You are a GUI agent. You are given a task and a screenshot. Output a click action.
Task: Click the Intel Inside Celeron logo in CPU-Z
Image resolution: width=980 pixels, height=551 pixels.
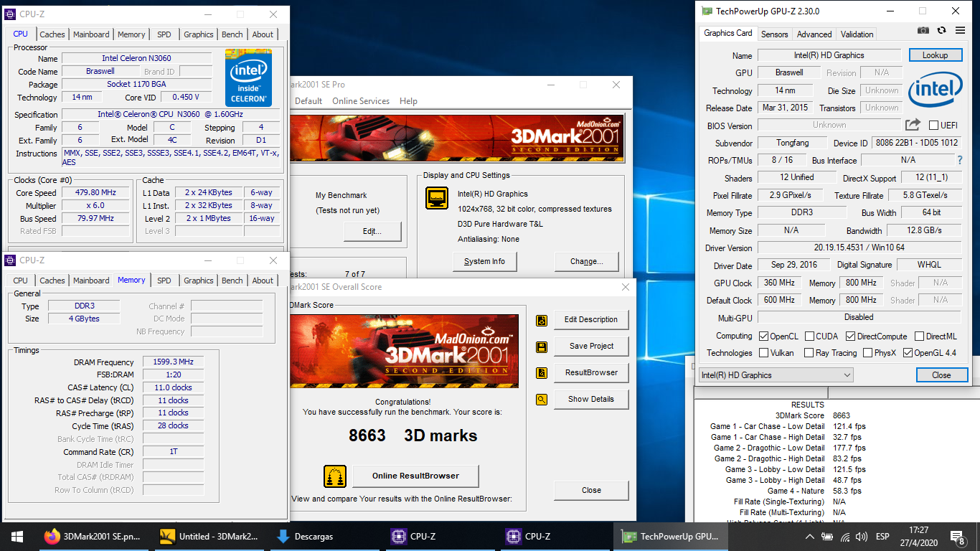pos(248,77)
